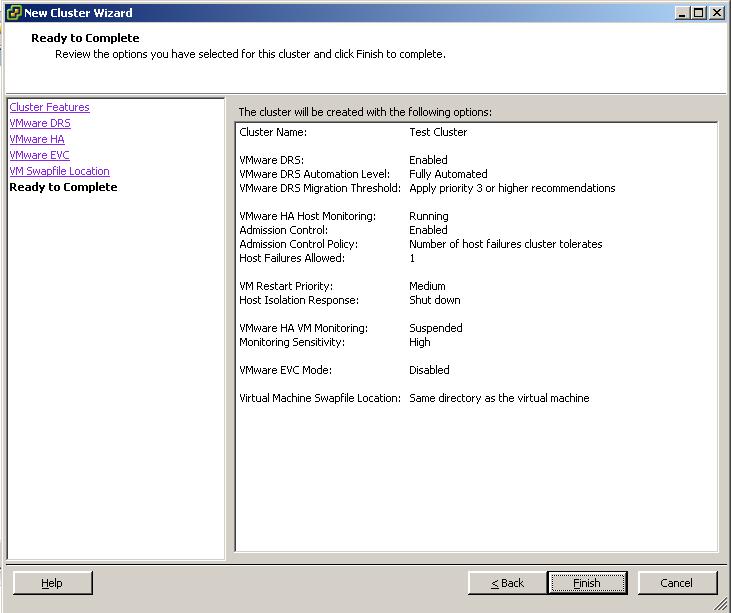Viewport: 731px width, 613px height.
Task: Jump back to the VMware HA step
Action: pyautogui.click(x=37, y=139)
